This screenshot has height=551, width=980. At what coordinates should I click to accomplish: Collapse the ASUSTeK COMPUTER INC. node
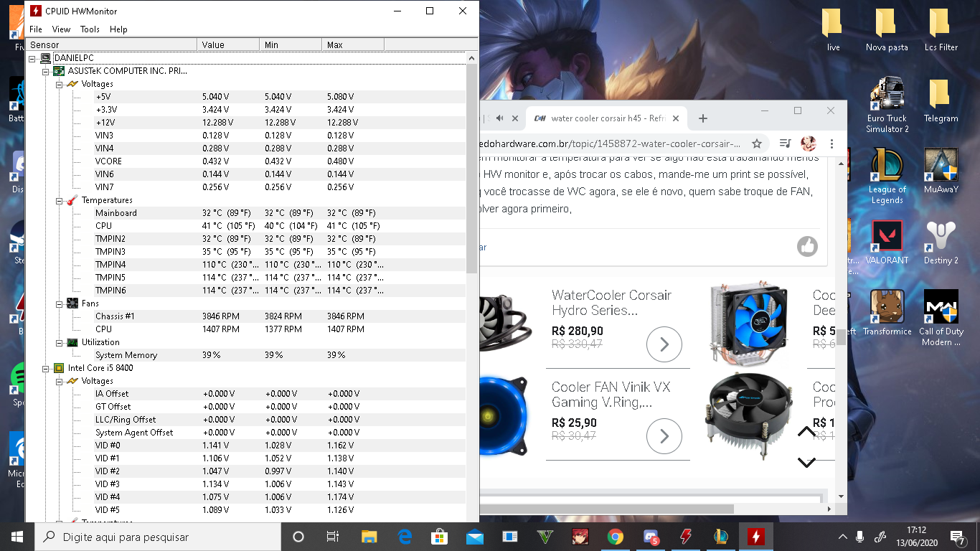tap(45, 71)
